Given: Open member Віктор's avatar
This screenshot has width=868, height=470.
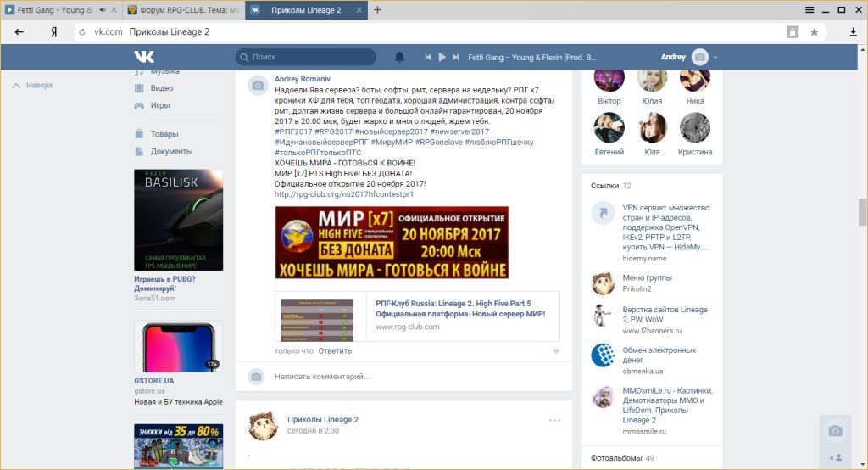Looking at the screenshot, I should [x=609, y=81].
